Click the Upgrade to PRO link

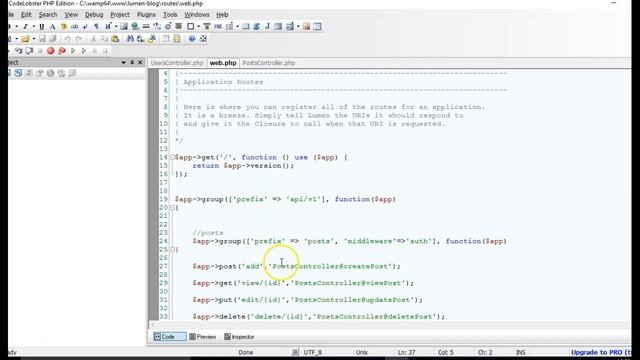[x=600, y=352]
